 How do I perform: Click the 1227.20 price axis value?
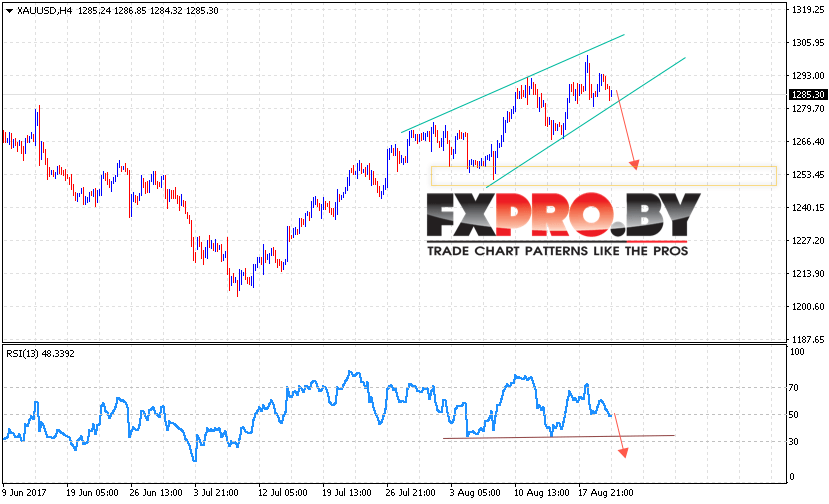808,241
